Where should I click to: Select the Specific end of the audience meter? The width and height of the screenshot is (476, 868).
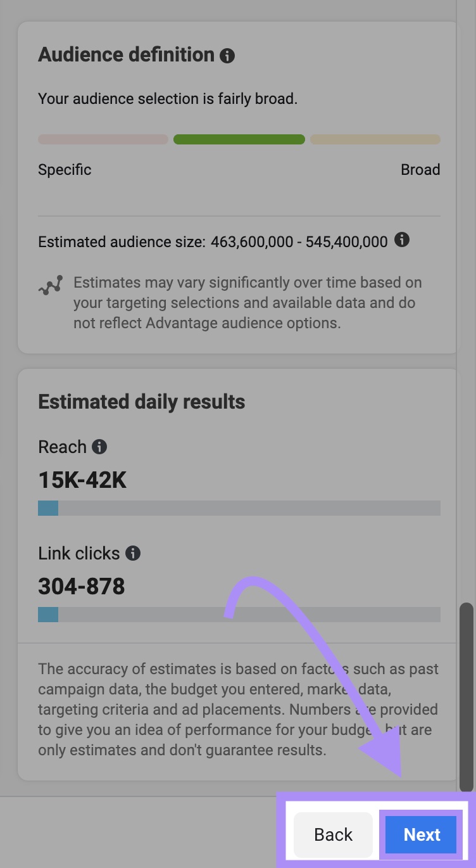pyautogui.click(x=103, y=139)
